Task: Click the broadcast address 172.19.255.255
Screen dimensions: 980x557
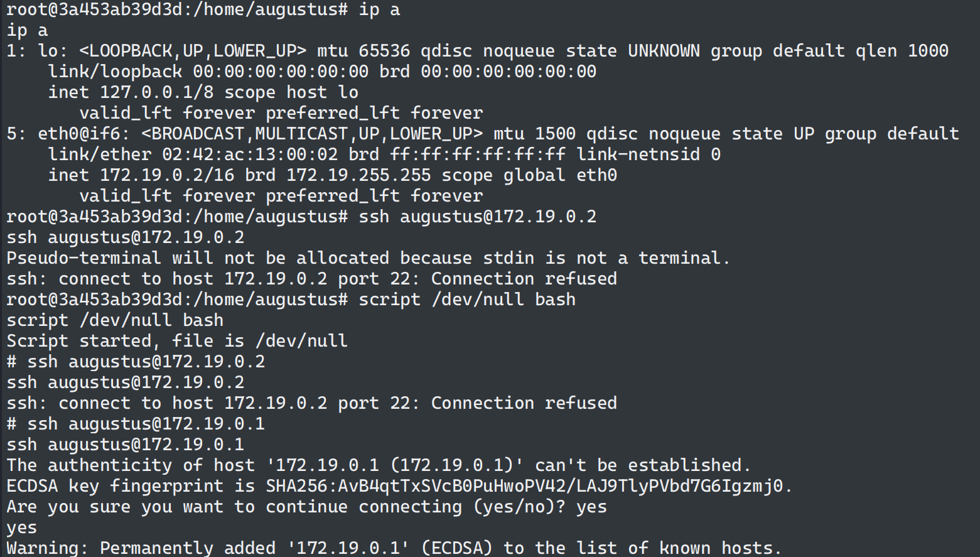Action: pyautogui.click(x=358, y=175)
